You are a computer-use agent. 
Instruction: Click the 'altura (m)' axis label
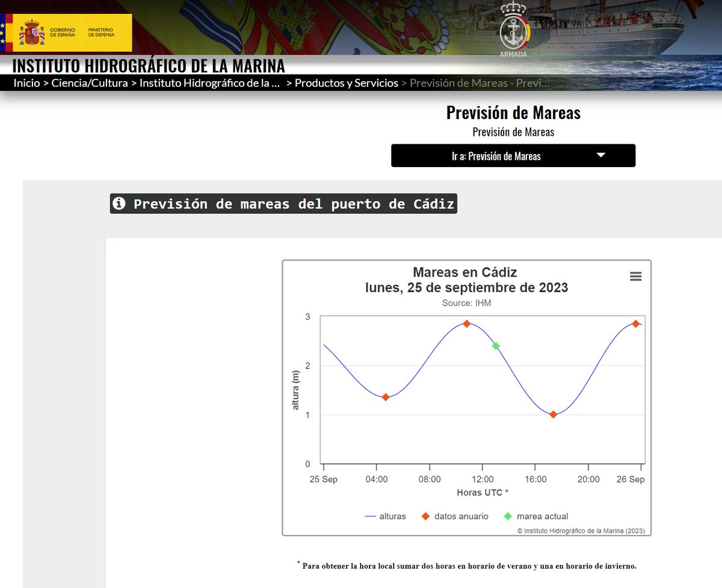(295, 390)
